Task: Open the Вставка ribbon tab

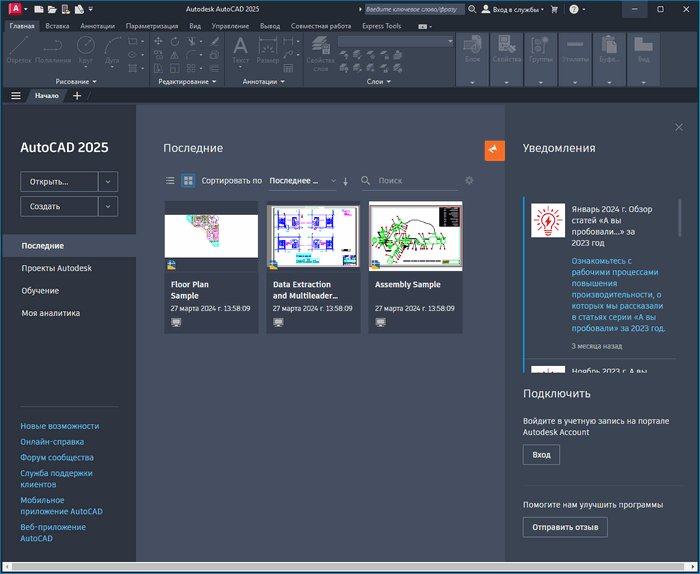Action: [58, 26]
